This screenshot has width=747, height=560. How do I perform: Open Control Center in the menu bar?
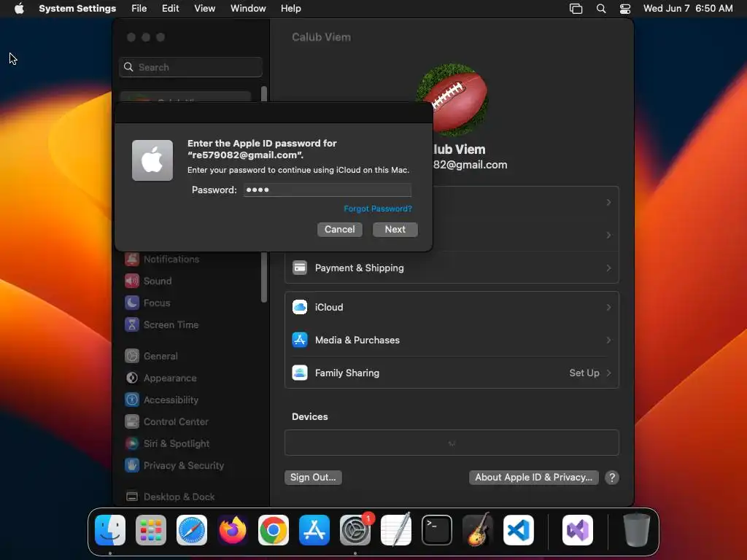[625, 9]
